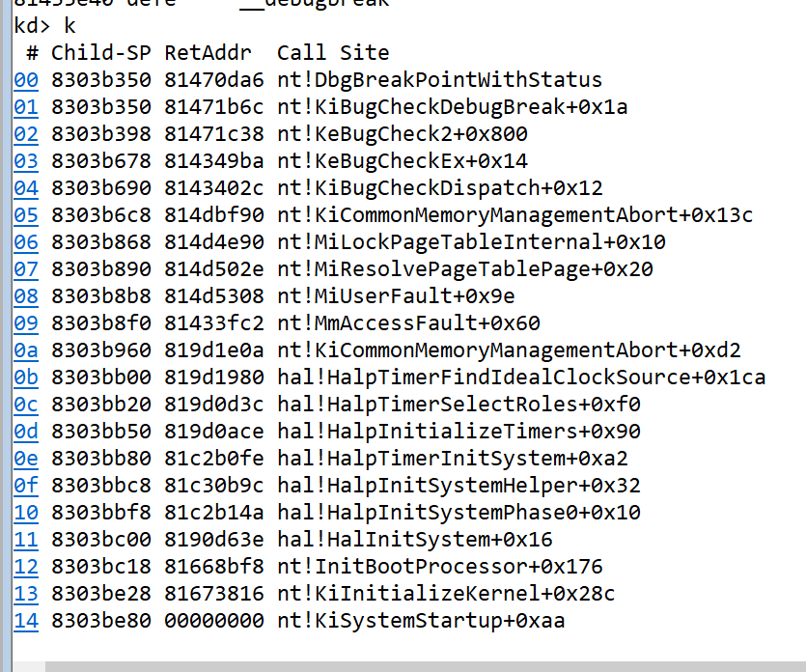Select frame 0b for HalpTimerFindIdealClockSource

click(x=26, y=378)
